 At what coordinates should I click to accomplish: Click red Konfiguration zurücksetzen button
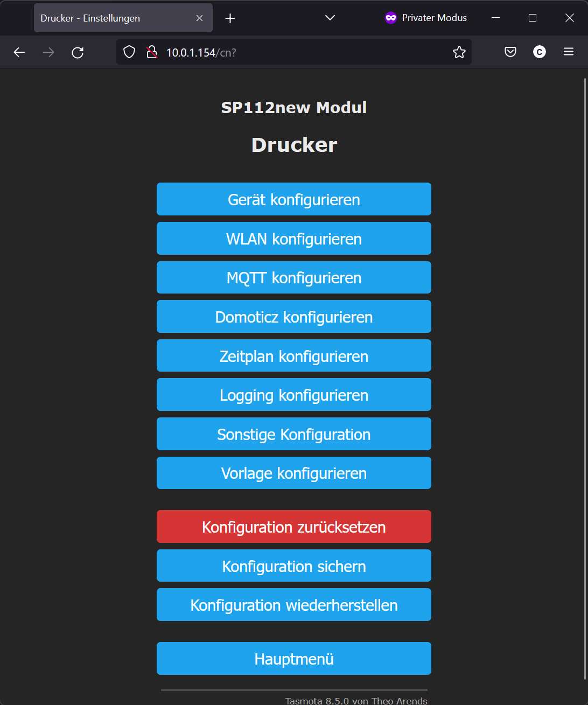pyautogui.click(x=294, y=527)
